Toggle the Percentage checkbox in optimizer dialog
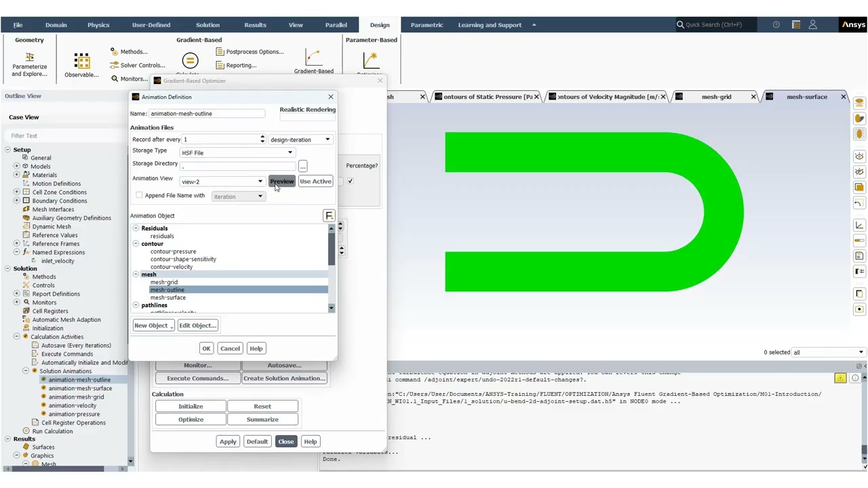 (x=350, y=181)
